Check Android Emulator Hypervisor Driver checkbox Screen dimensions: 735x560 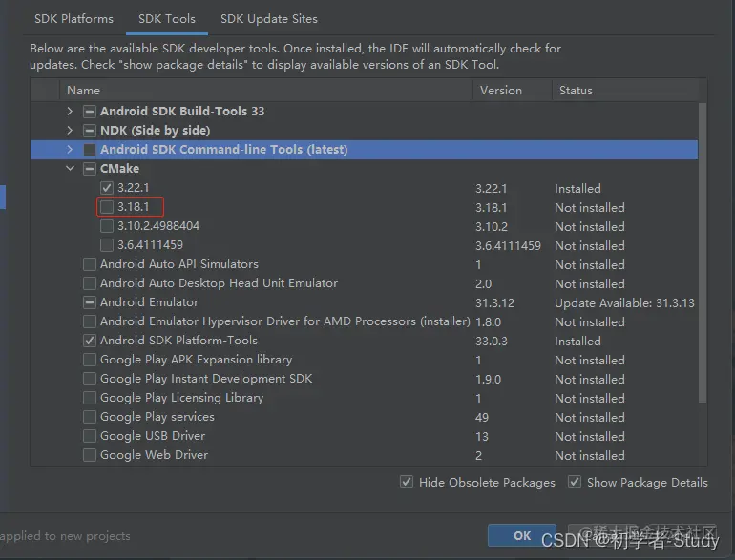[90, 321]
